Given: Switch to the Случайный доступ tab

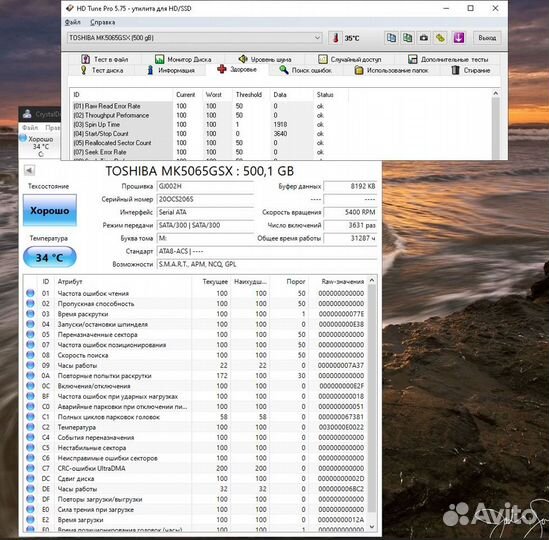Looking at the screenshot, I should pos(349,59).
